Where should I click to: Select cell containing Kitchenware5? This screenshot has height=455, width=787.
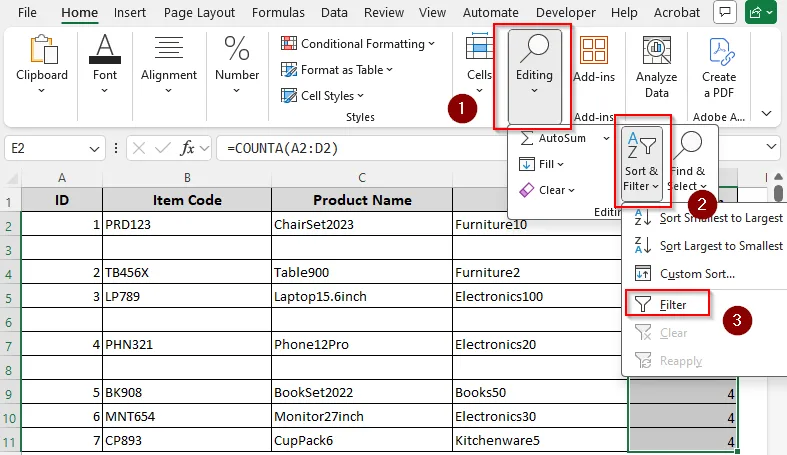pyautogui.click(x=540, y=440)
